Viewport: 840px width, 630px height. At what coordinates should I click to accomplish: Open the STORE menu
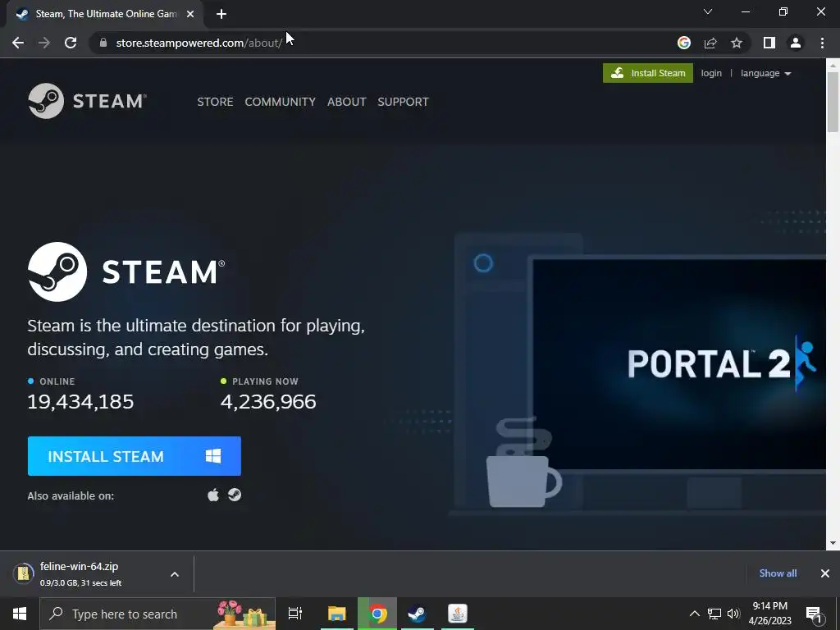(x=215, y=102)
